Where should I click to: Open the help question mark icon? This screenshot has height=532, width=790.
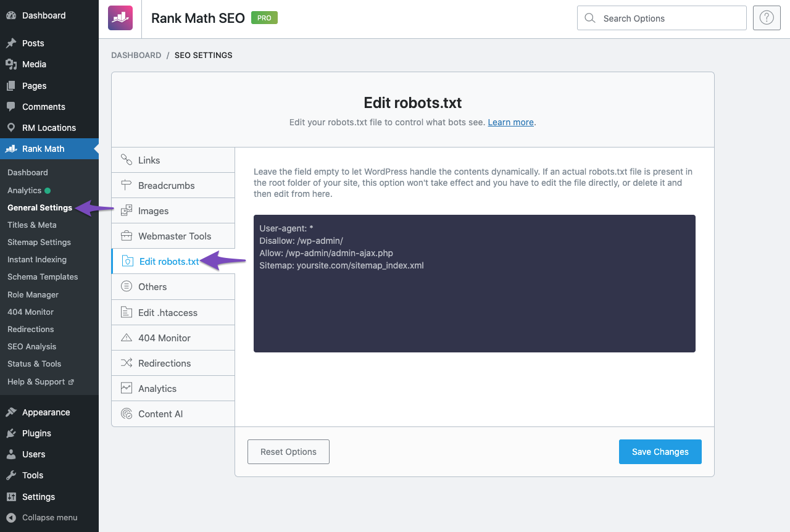coord(767,18)
